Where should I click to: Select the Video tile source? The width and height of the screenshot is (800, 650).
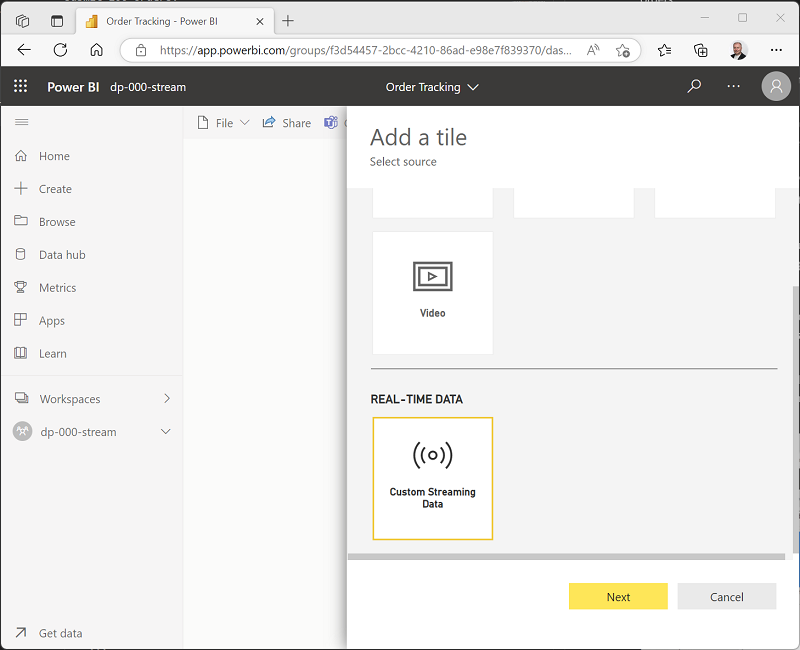click(433, 293)
